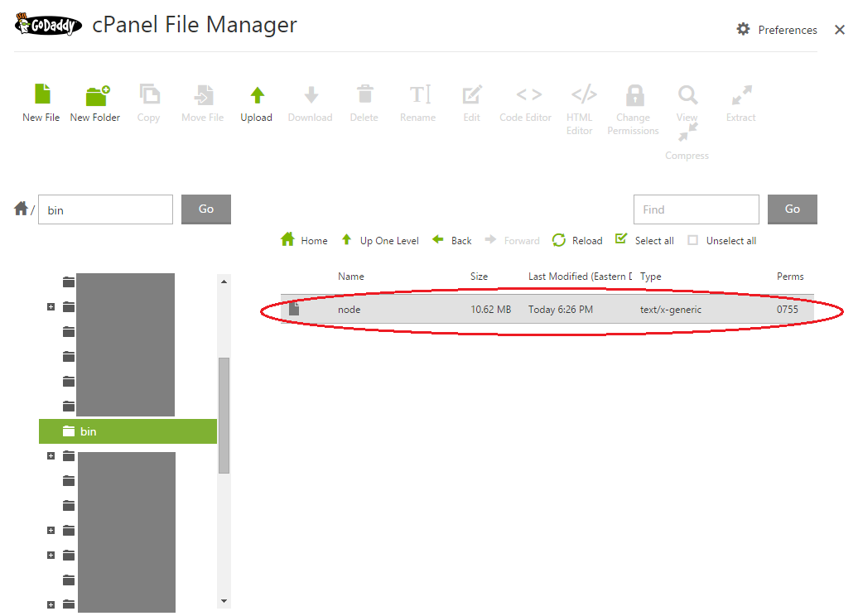The width and height of the screenshot is (858, 616).
Task: Click Up One Level navigation link
Action: 379,240
